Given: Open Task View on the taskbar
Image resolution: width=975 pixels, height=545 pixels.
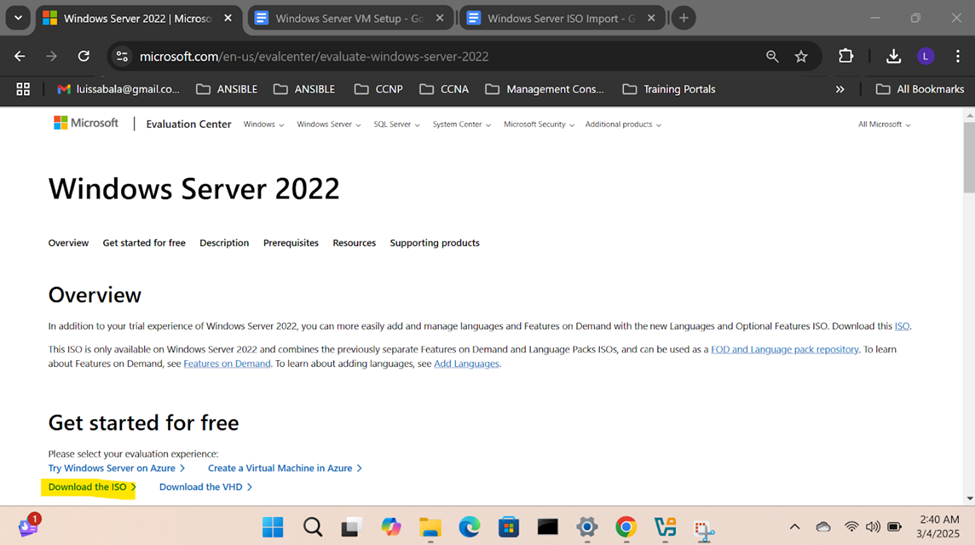Looking at the screenshot, I should click(x=351, y=527).
